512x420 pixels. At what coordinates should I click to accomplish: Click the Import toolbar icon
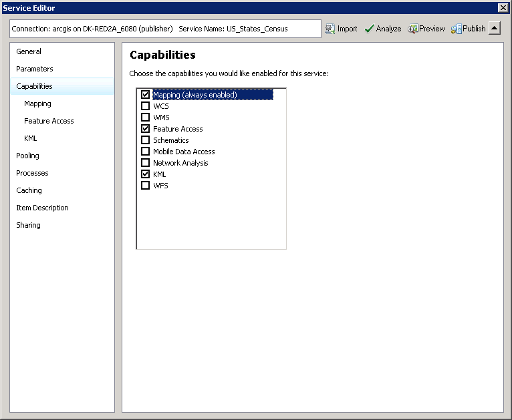[330, 29]
